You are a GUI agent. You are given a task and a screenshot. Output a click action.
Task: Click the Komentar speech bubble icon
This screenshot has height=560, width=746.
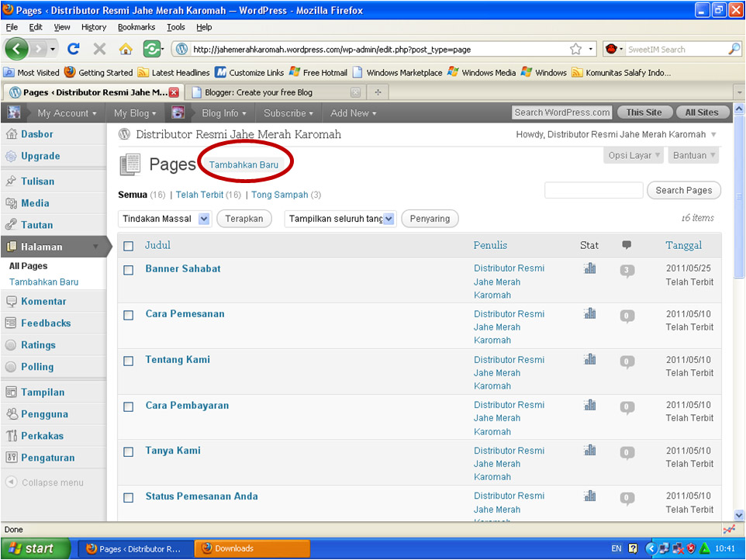11,301
